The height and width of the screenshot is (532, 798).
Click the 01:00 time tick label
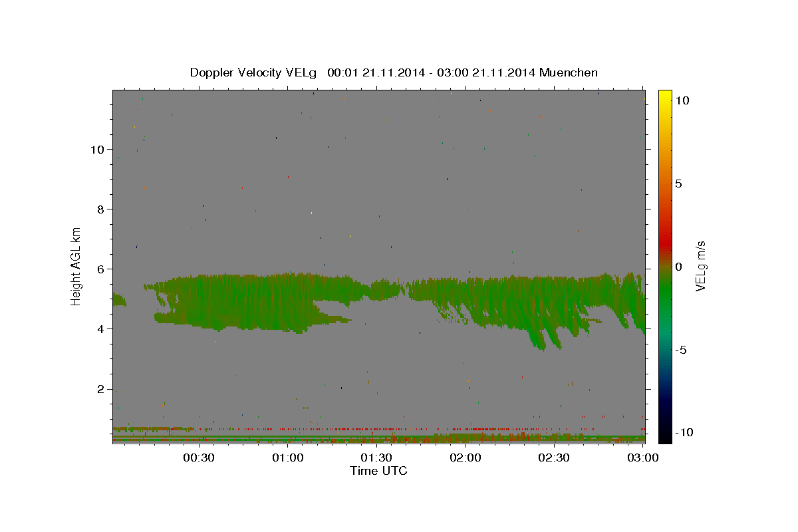point(288,458)
